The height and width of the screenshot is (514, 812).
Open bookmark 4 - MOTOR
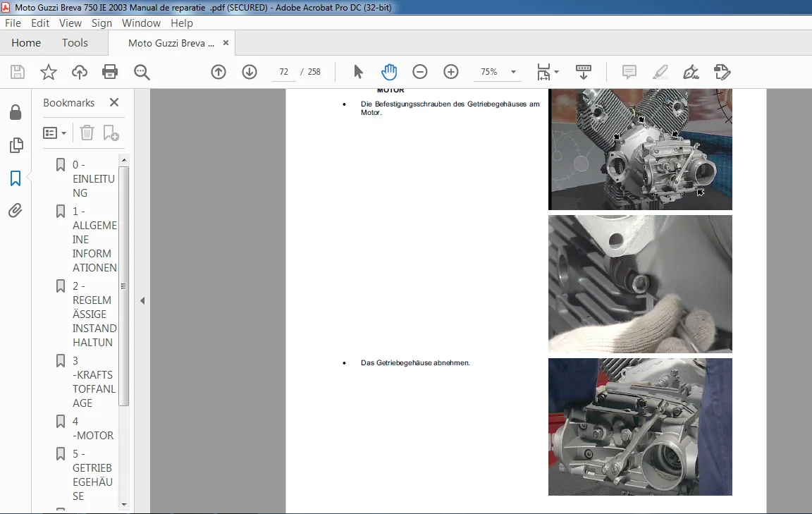[x=93, y=429]
